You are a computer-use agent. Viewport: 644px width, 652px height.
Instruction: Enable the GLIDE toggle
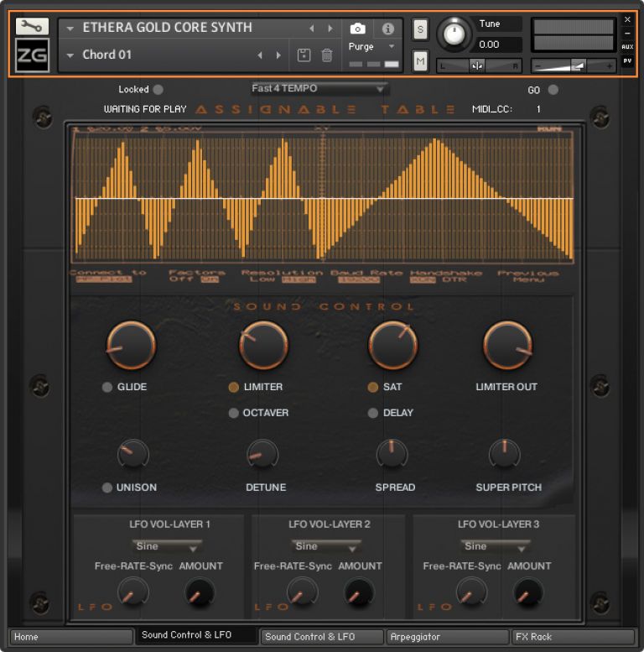(x=107, y=387)
